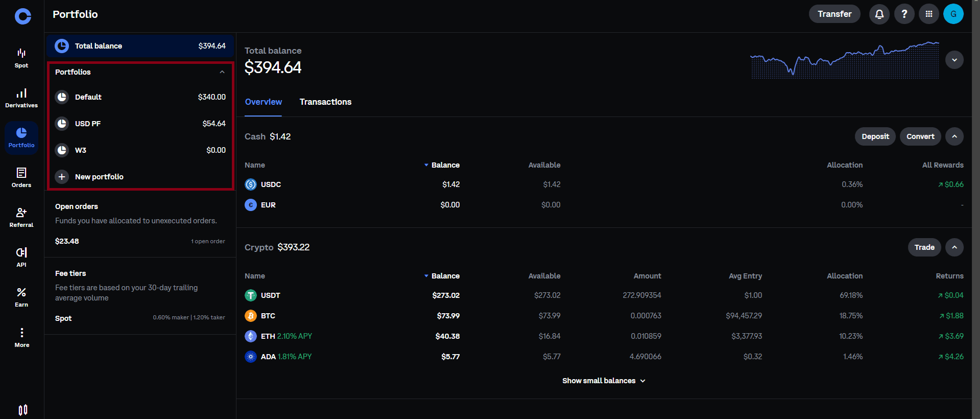Click the Returns column header
This screenshot has width=980, height=419.
click(x=949, y=276)
